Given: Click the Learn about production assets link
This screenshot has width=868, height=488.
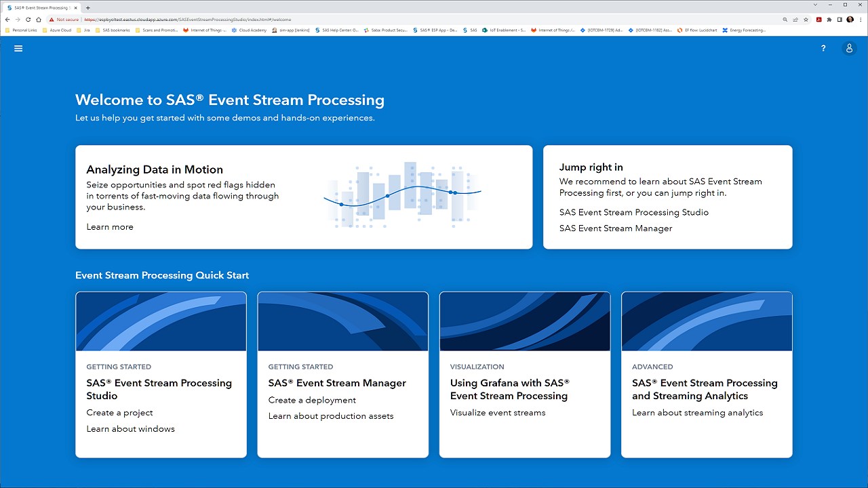Looking at the screenshot, I should 331,416.
